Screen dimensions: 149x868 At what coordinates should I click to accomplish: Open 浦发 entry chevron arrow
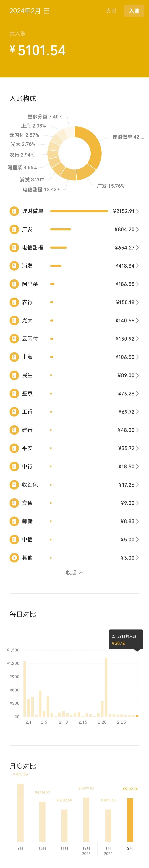coord(138,266)
